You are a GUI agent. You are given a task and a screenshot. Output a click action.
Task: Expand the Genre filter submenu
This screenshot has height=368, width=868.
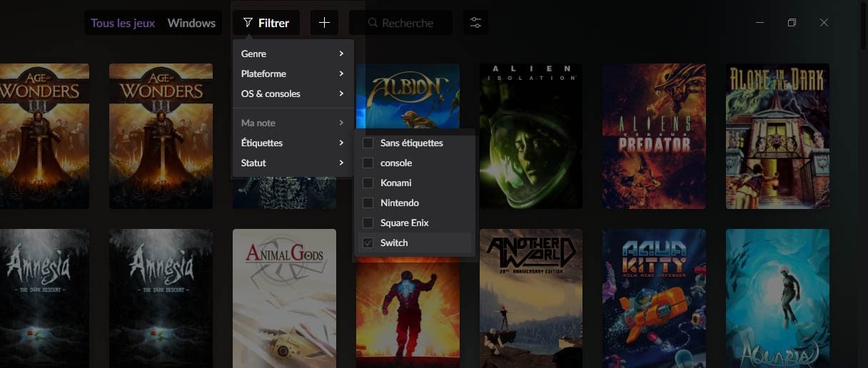(293, 54)
